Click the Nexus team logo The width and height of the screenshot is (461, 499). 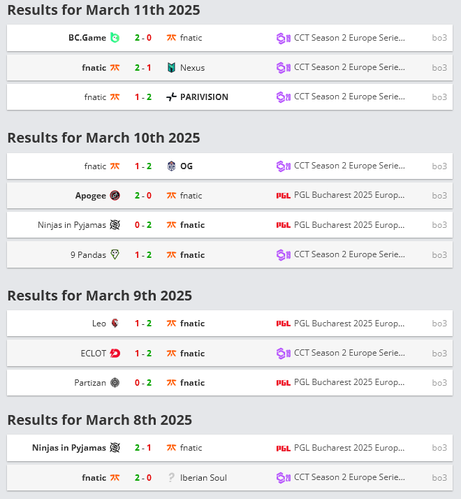coord(171,68)
